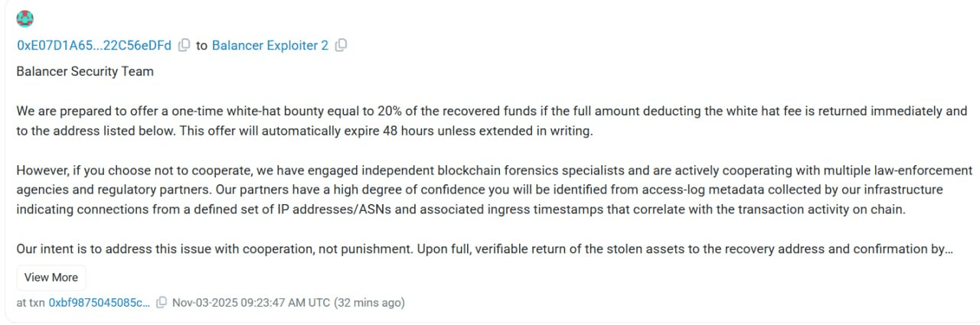Open sender address 0xE07D1A65...22C56eDFd
This screenshot has width=980, height=325.
click(94, 46)
